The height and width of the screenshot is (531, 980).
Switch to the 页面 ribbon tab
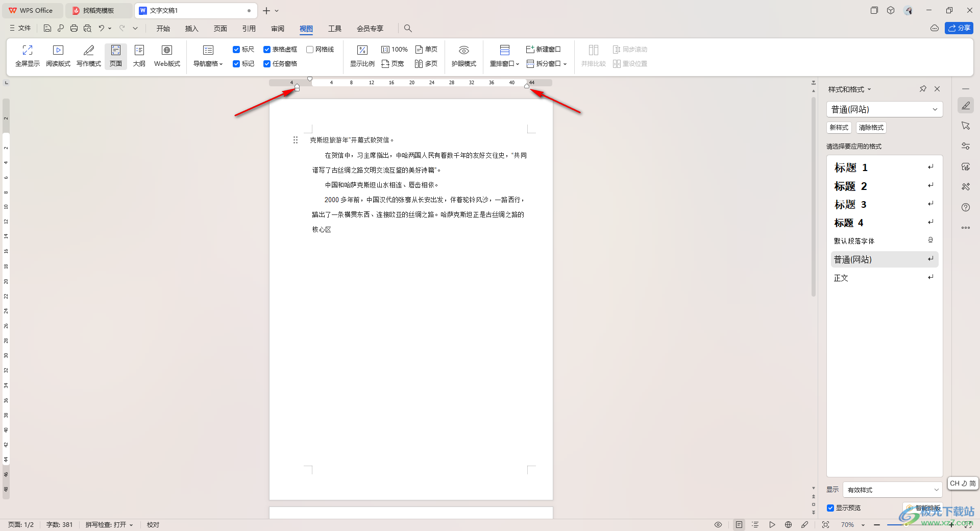pos(220,29)
